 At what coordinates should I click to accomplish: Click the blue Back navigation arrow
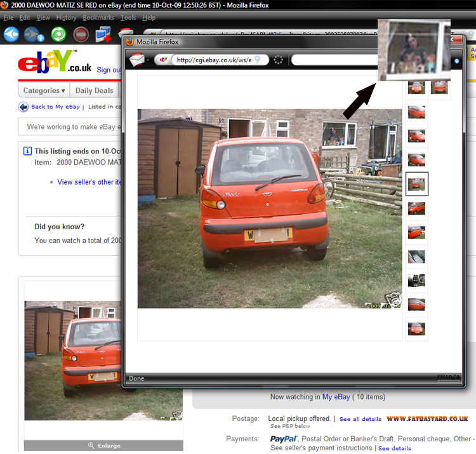(11, 34)
